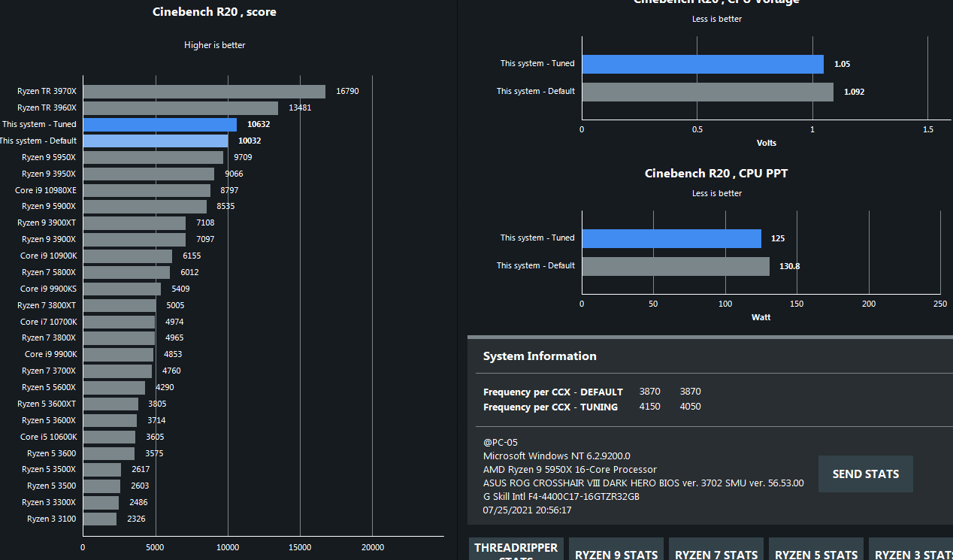Open RYZEN 5 STATS view
This screenshot has width=953, height=560.
[816, 549]
